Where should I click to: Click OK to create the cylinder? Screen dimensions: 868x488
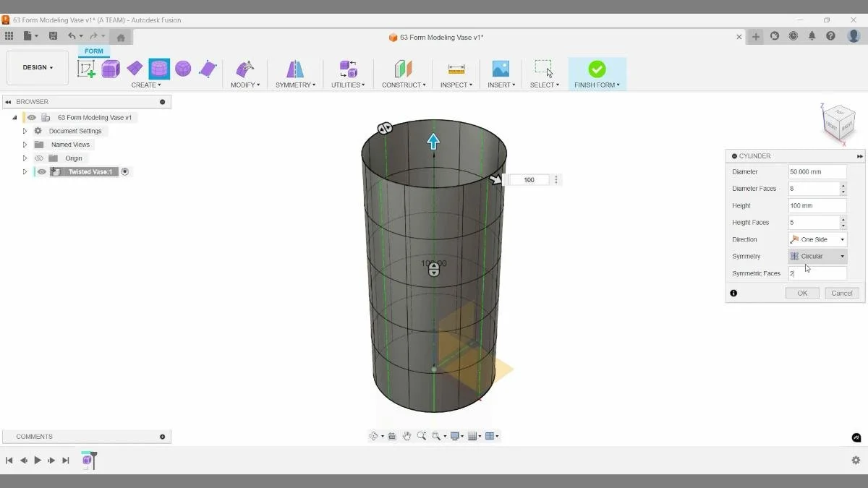click(x=801, y=293)
